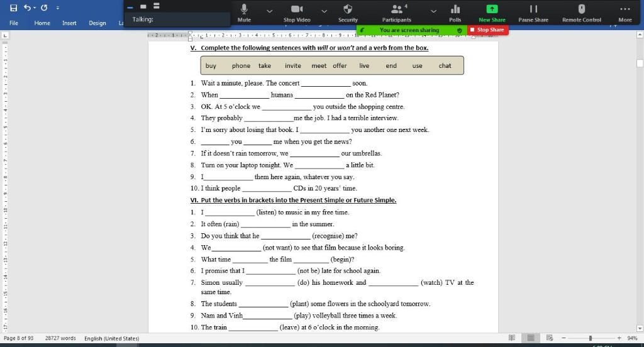Select the stacked video panel layout

(x=157, y=6)
